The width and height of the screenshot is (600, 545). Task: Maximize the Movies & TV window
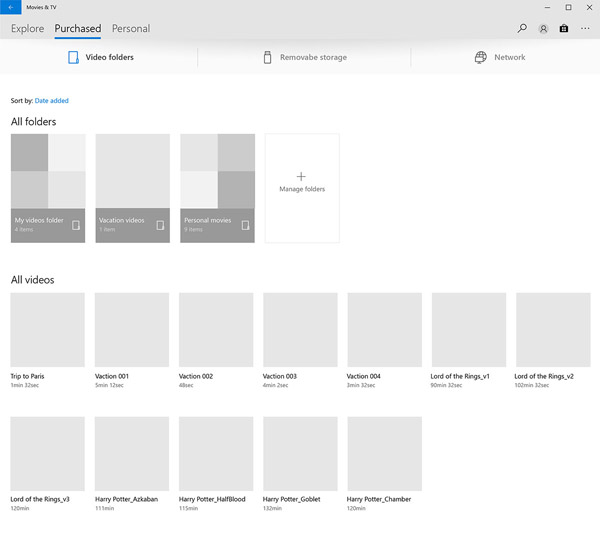pyautogui.click(x=569, y=7)
